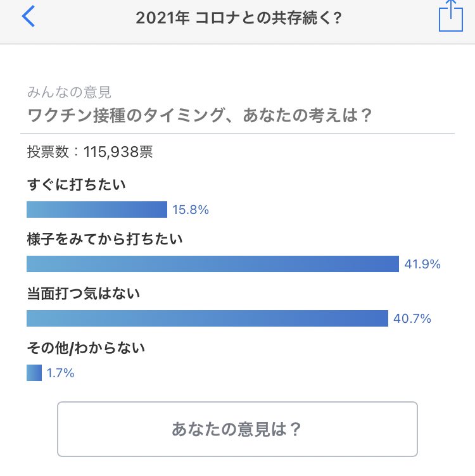475x476 pixels.
Task: Click the small 1.7% result bar
Action: [34, 372]
